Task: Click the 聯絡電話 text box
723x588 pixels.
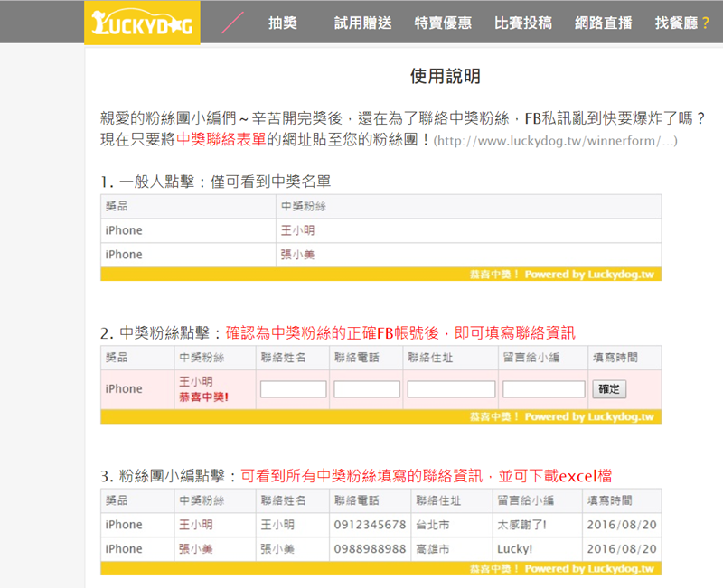Action: coord(367,389)
